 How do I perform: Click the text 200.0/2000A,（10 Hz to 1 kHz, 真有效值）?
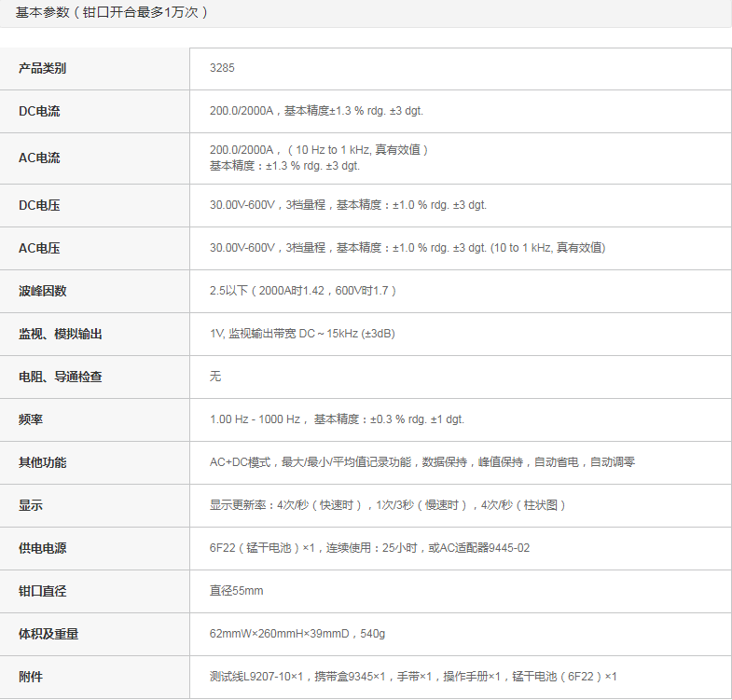tap(318, 150)
